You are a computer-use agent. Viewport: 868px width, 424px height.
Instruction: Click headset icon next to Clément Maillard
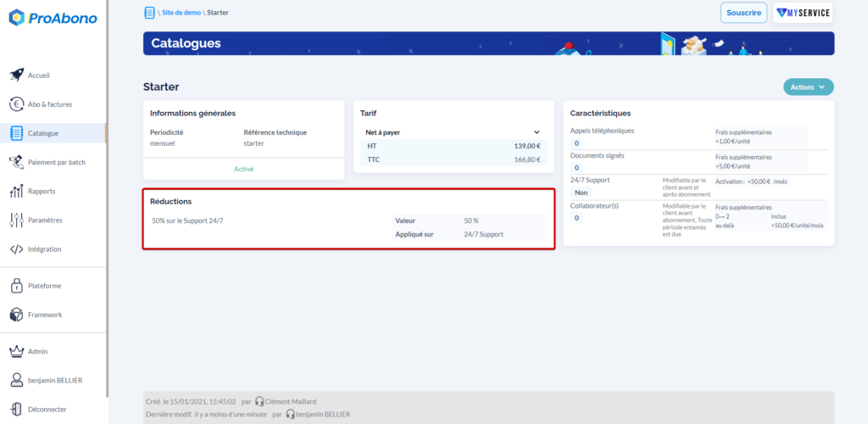[x=259, y=402]
